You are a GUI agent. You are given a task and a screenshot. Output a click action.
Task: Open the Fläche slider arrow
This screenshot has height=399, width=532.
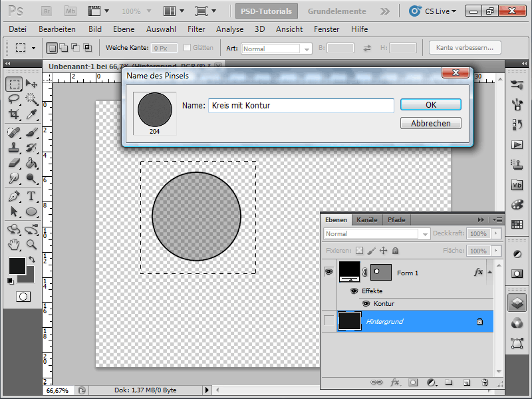496,251
